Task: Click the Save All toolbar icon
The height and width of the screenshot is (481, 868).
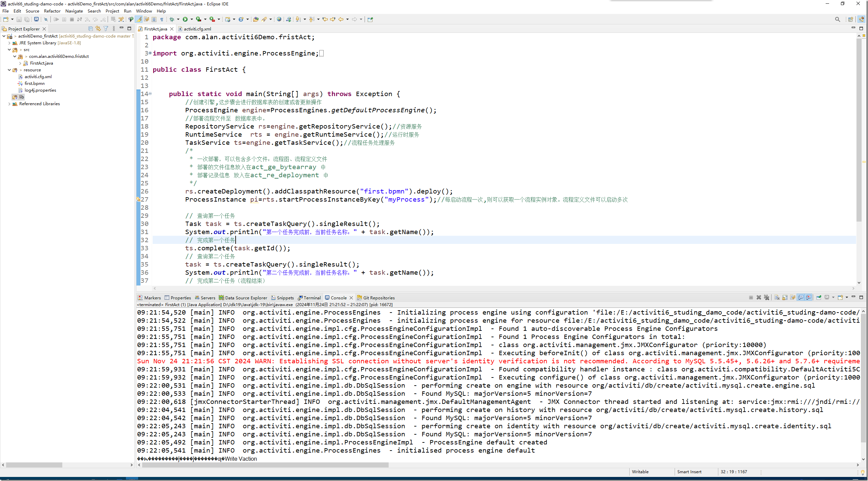Action: [x=27, y=19]
